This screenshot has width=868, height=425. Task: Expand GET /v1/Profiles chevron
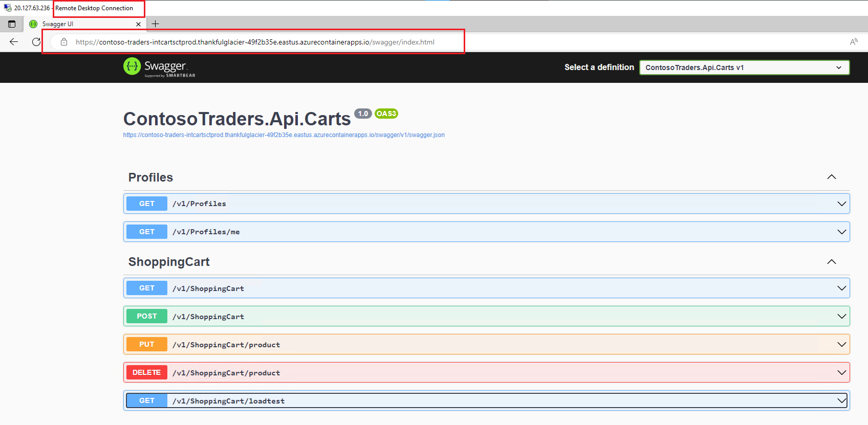point(841,204)
